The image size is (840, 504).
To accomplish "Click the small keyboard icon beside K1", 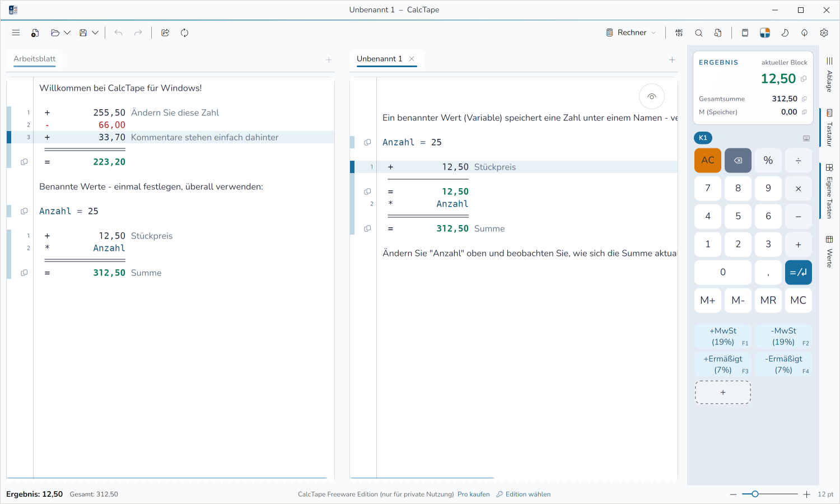I will tap(806, 138).
